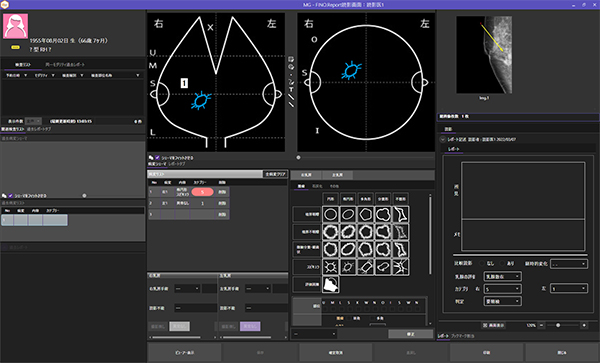Image resolution: width=600 pixels, height=363 pixels.
Task: Select the oval microlobulated-margin mass shape icon
Action: [348, 249]
